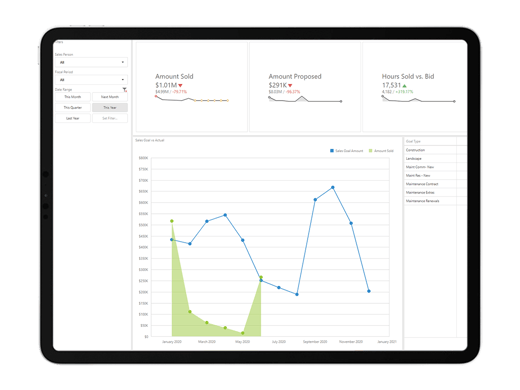Open the Fiscal Period dropdown
Viewport: 520px width, 390px height.
point(91,80)
